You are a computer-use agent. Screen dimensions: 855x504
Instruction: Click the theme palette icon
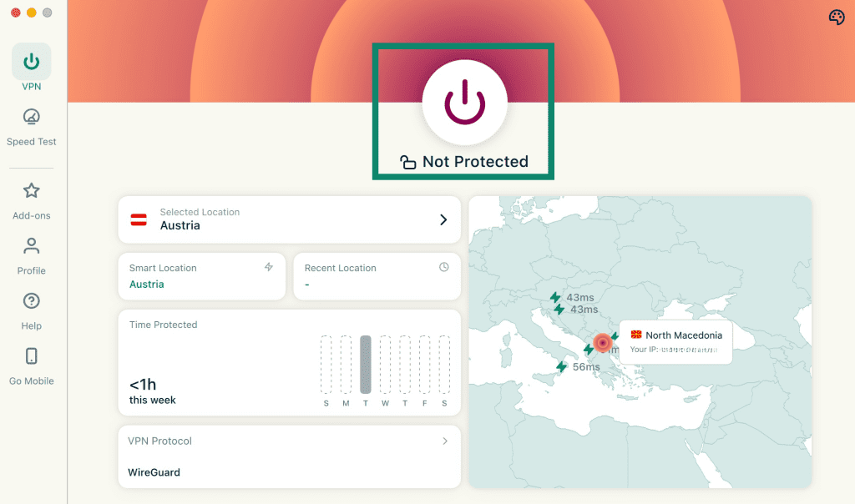[837, 18]
